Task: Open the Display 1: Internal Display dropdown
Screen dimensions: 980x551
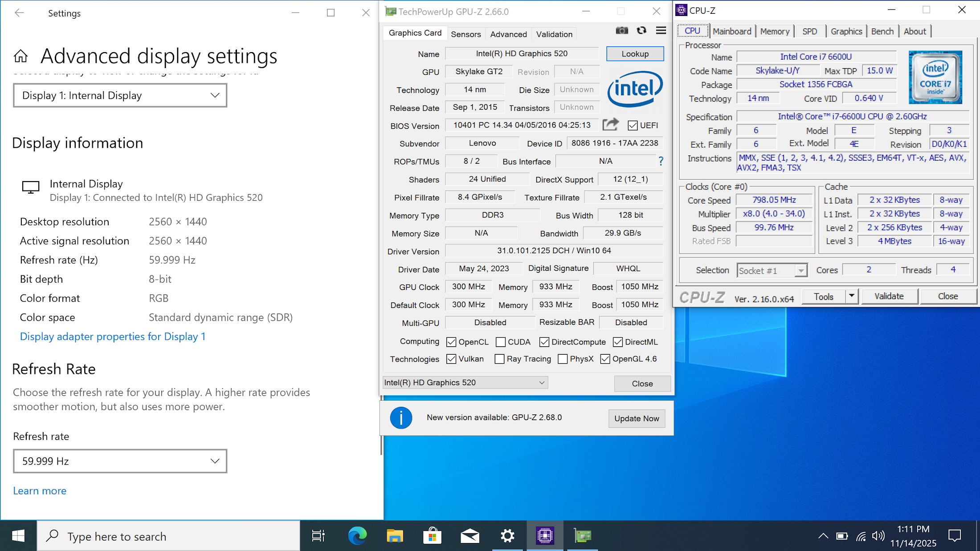Action: (120, 95)
